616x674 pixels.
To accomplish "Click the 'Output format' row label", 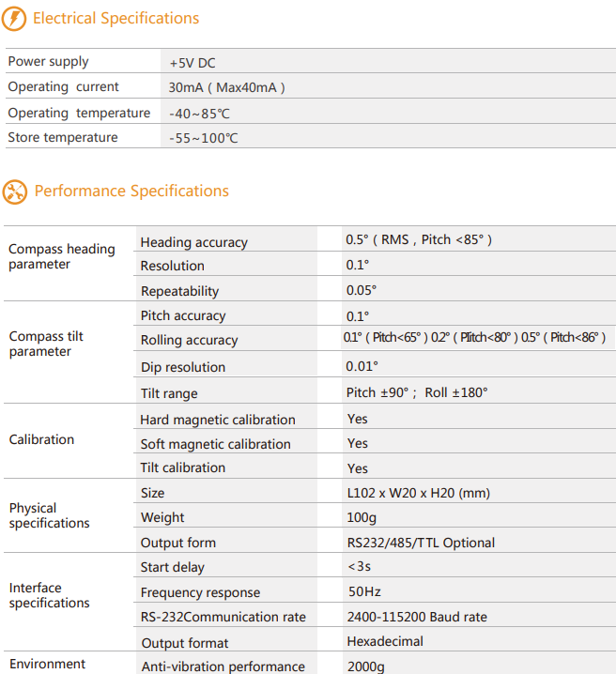I will click(185, 643).
